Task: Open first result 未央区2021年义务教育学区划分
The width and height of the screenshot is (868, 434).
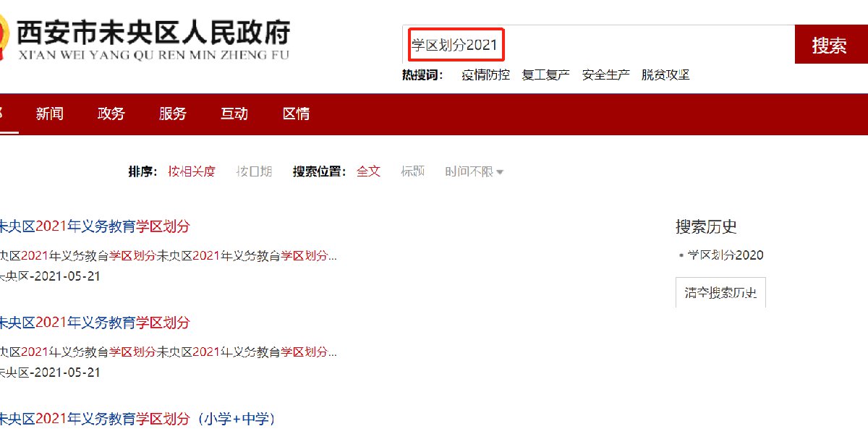Action: [94, 226]
